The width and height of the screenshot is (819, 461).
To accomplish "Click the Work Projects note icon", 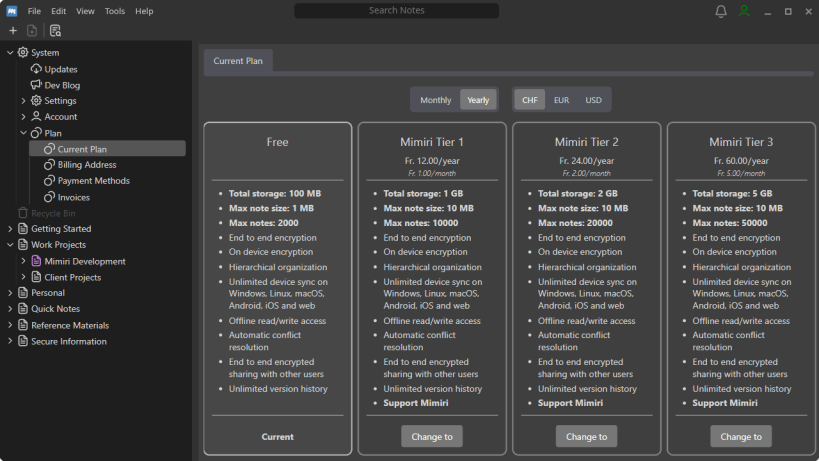I will coord(23,244).
